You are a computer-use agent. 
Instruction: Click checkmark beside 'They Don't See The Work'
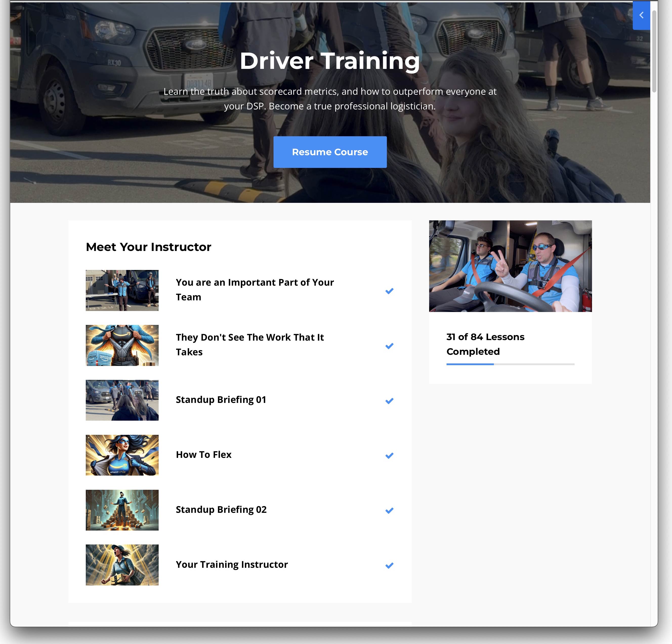pos(389,346)
